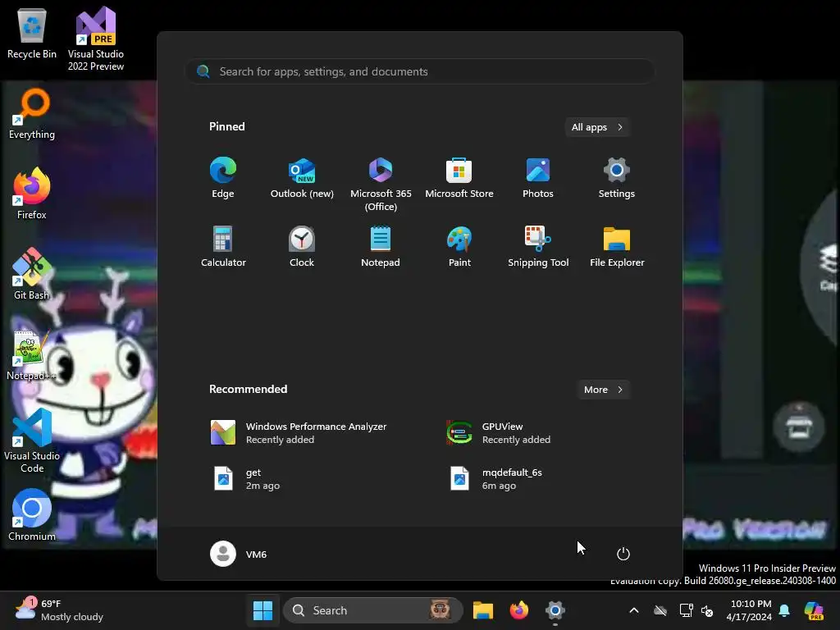Open the Calculator app

point(223,246)
